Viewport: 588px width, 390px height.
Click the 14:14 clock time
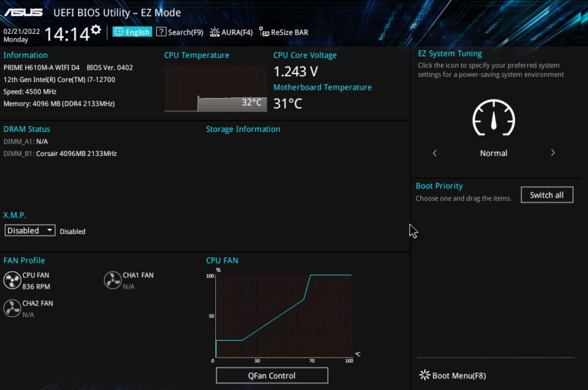pos(67,34)
